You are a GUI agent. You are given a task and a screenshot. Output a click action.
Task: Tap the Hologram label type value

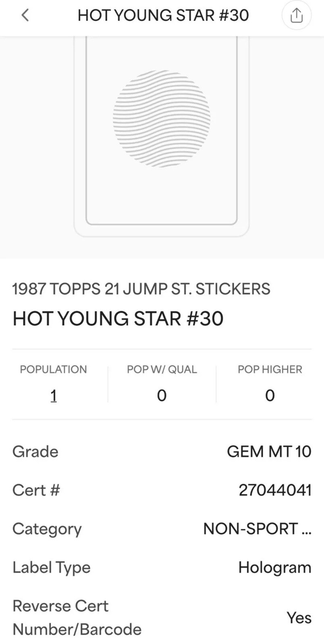pyautogui.click(x=275, y=568)
